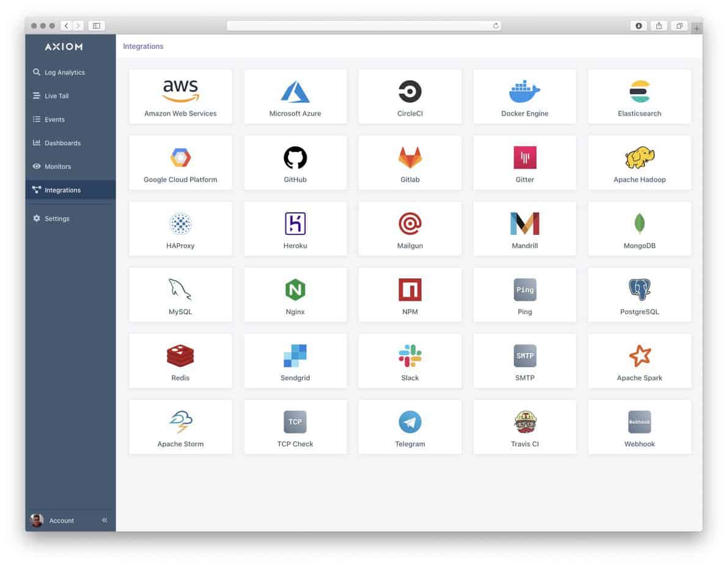The image size is (728, 565).
Task: Open the TCP Check integration
Action: [295, 427]
